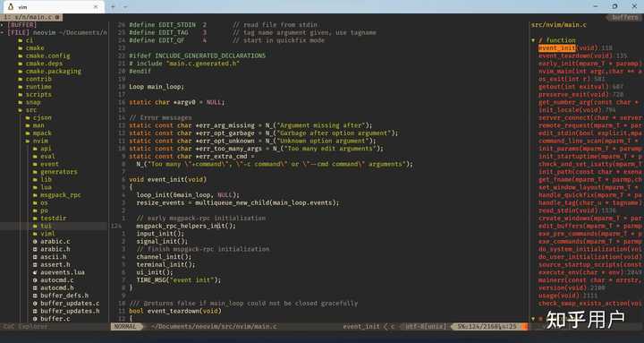The image size is (644, 343).
Task: Open the event folder in explorer
Action: pos(49,164)
